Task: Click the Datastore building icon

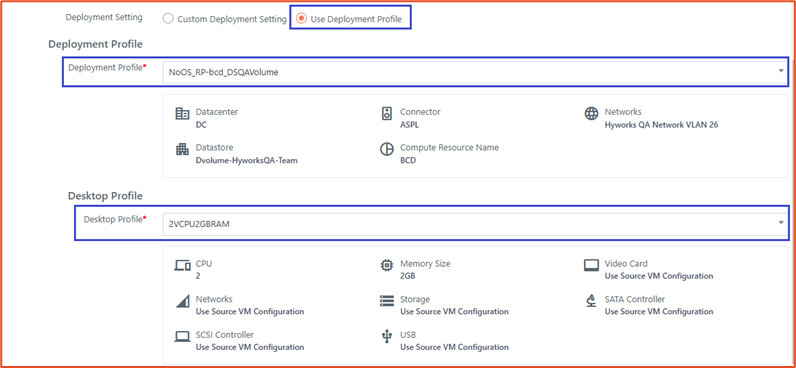Action: 182,149
